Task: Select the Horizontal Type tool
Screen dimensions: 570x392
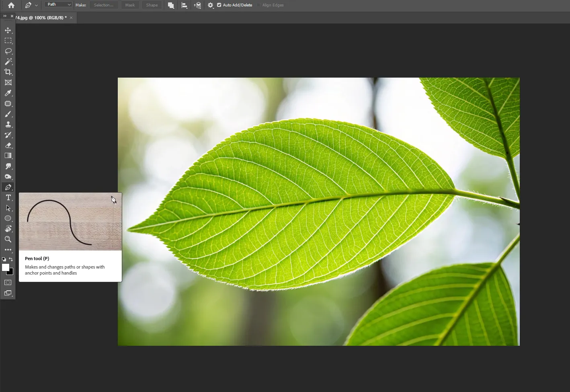Action: (8, 198)
